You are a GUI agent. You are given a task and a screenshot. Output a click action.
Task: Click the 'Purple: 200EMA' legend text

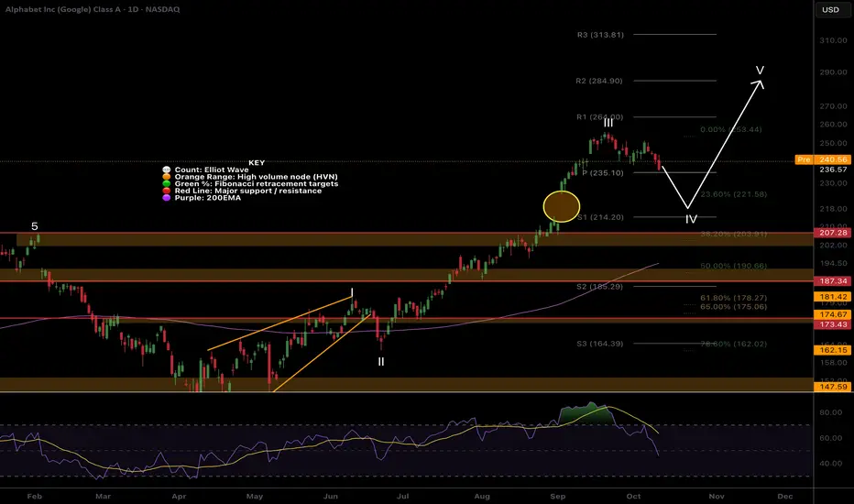[x=207, y=198]
